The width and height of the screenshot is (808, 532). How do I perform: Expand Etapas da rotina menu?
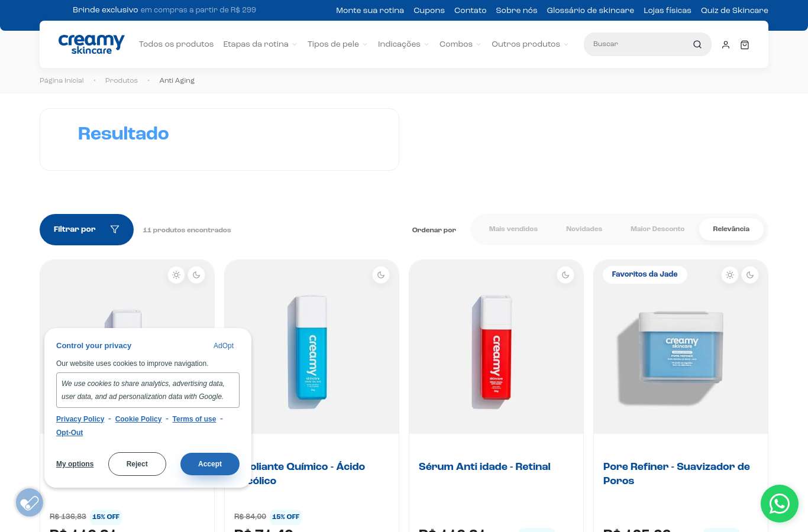click(260, 44)
